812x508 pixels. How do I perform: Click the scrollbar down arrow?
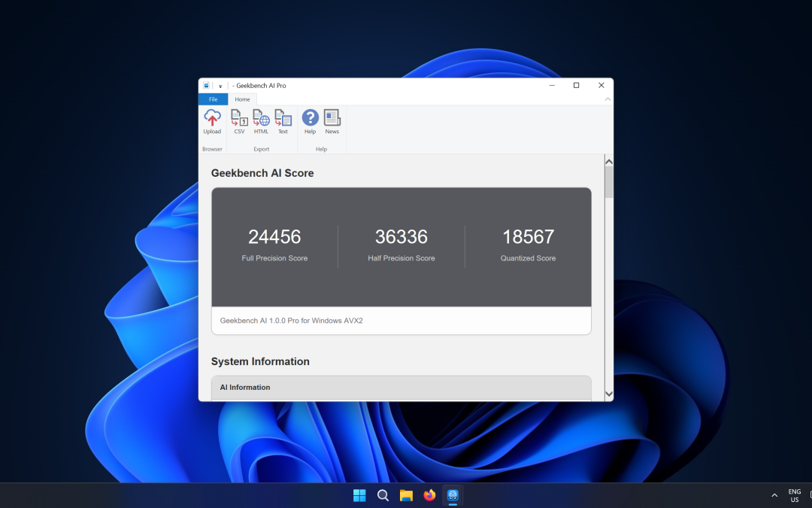(x=608, y=394)
